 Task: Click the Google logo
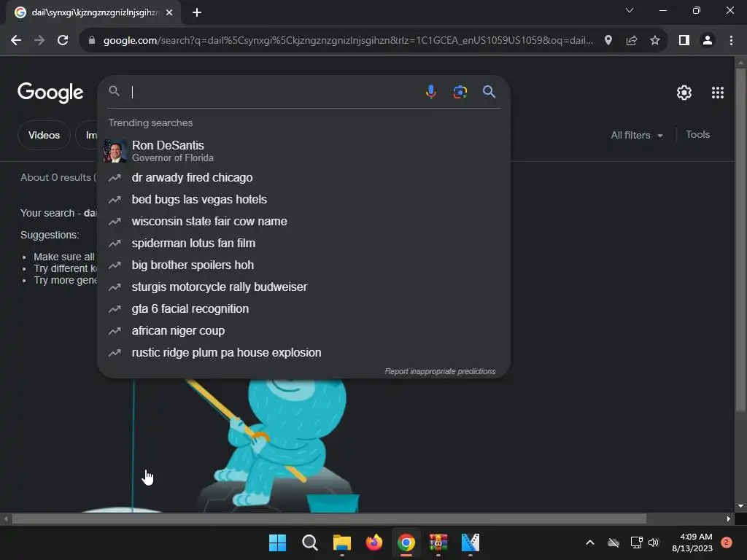(x=50, y=93)
